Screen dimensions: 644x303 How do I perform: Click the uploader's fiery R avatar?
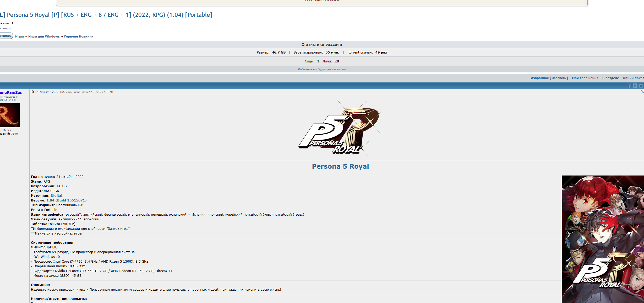click(9, 115)
